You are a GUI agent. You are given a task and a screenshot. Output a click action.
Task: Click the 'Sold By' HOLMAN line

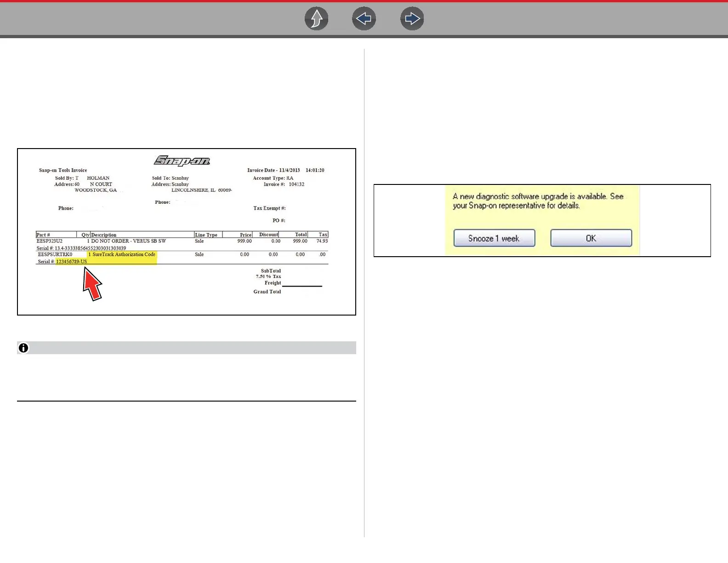coord(82,178)
